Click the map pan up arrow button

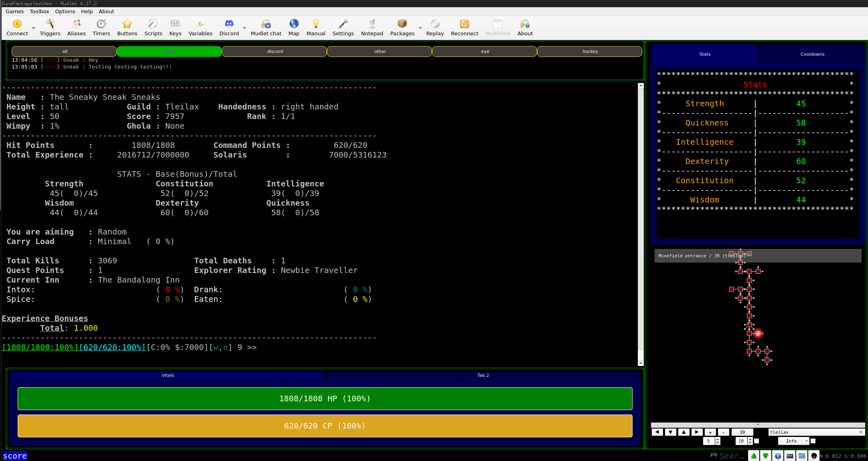tap(684, 432)
